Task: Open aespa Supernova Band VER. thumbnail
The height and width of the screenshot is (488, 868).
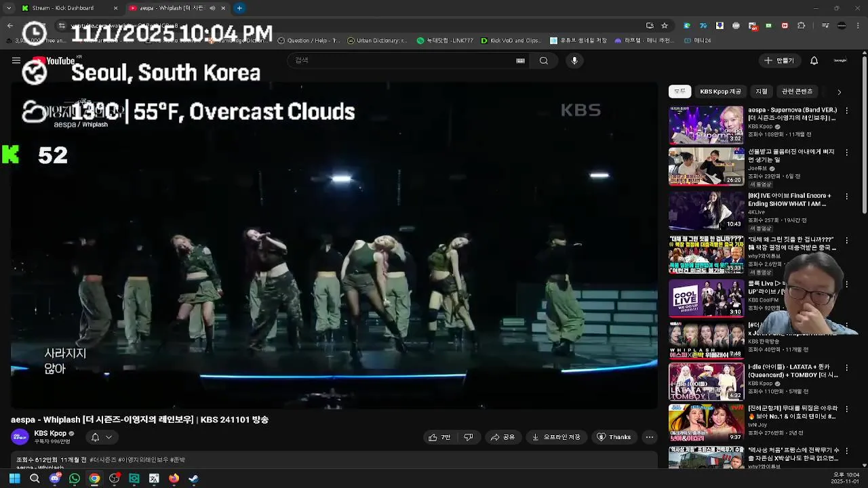Action: 706,125
